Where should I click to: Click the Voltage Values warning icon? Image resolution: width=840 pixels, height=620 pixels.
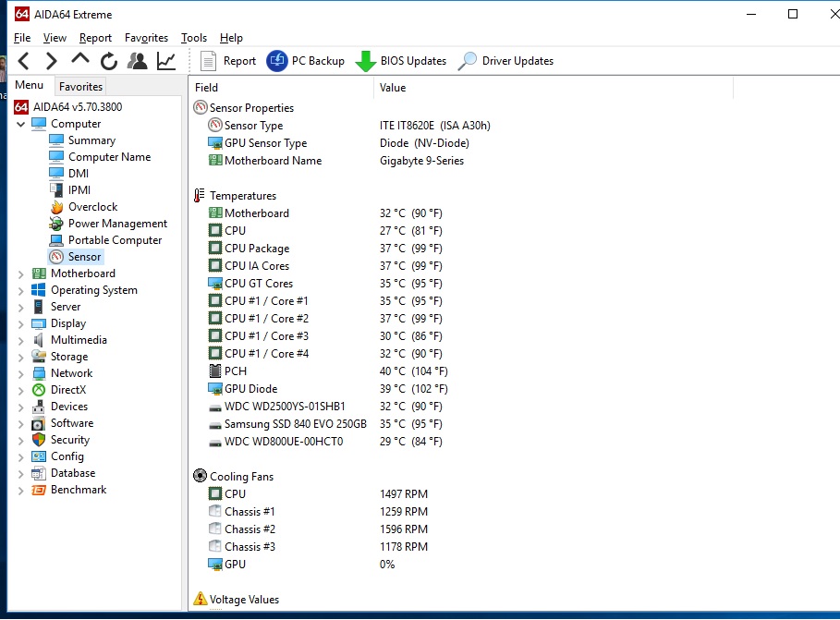click(x=200, y=599)
